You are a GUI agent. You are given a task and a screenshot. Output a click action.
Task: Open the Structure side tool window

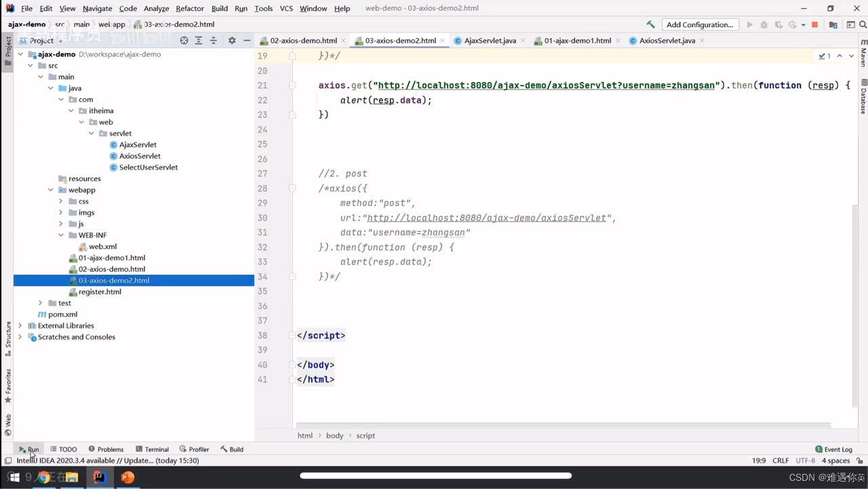click(8, 339)
